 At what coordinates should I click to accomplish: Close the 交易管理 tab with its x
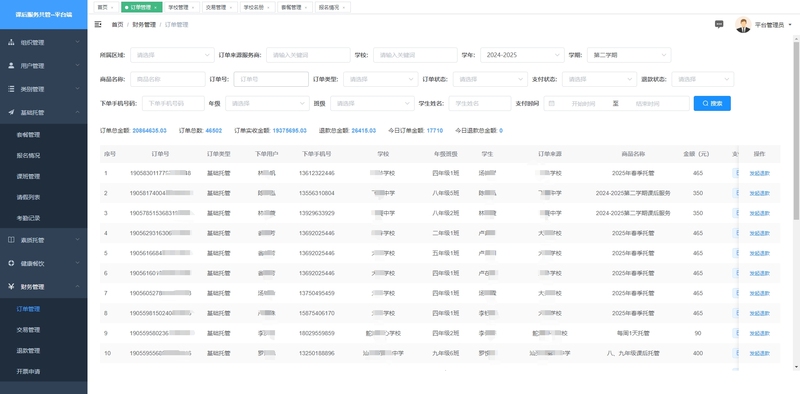click(230, 8)
